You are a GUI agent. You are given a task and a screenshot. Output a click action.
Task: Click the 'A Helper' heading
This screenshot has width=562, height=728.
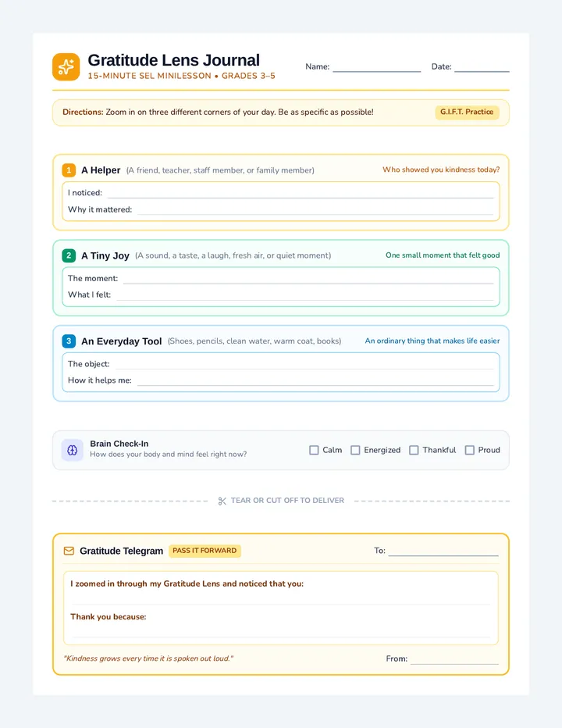[x=101, y=170]
